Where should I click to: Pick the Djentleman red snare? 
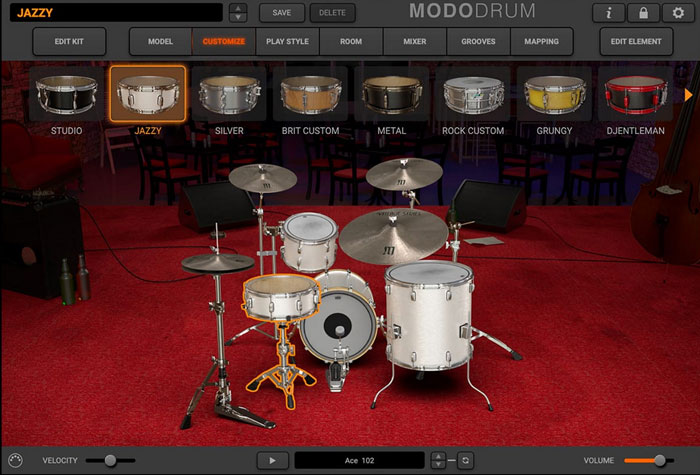pyautogui.click(x=635, y=95)
